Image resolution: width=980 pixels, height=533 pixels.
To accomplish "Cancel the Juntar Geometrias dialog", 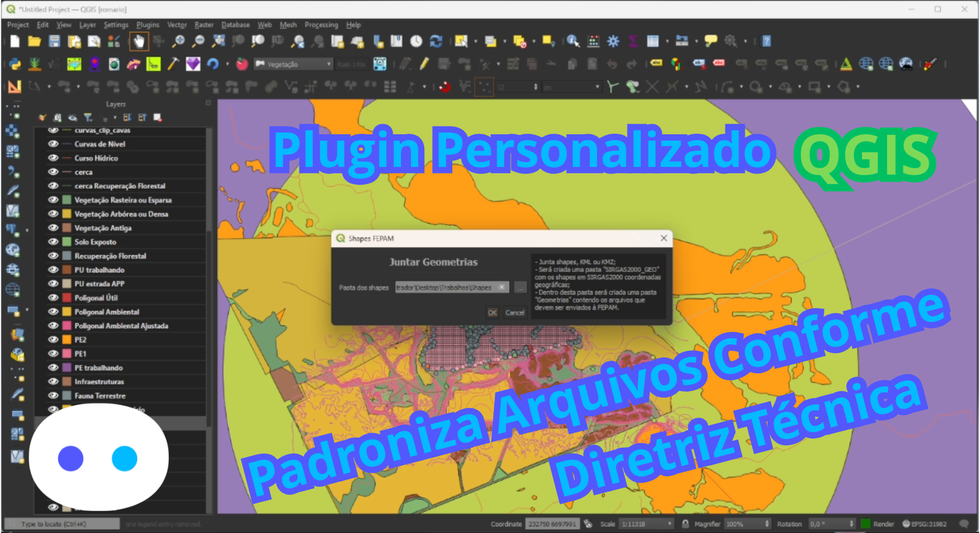I will (x=515, y=312).
